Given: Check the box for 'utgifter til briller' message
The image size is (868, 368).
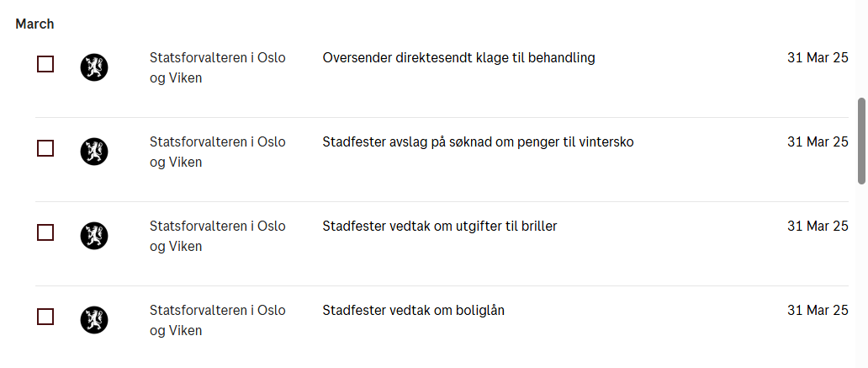Looking at the screenshot, I should pos(45,232).
